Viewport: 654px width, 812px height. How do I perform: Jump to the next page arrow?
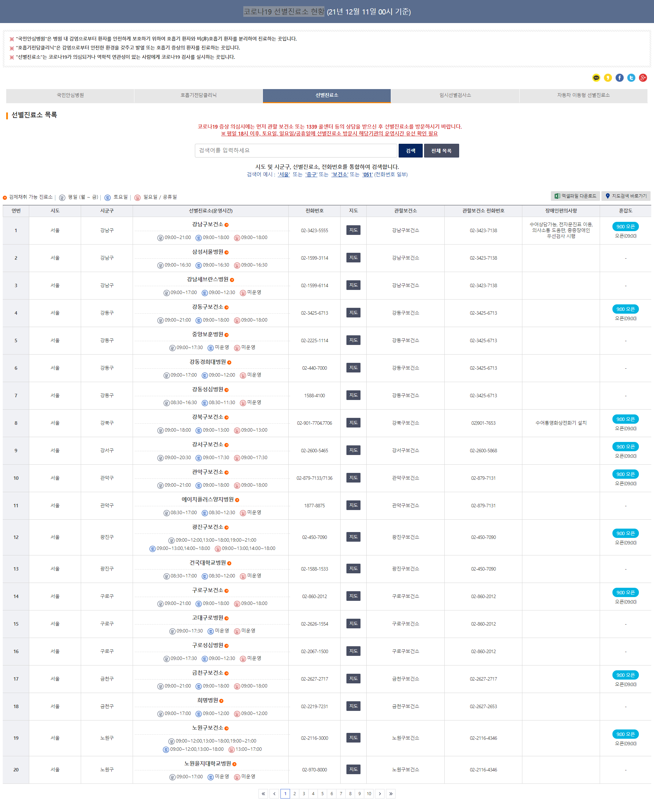click(x=380, y=793)
